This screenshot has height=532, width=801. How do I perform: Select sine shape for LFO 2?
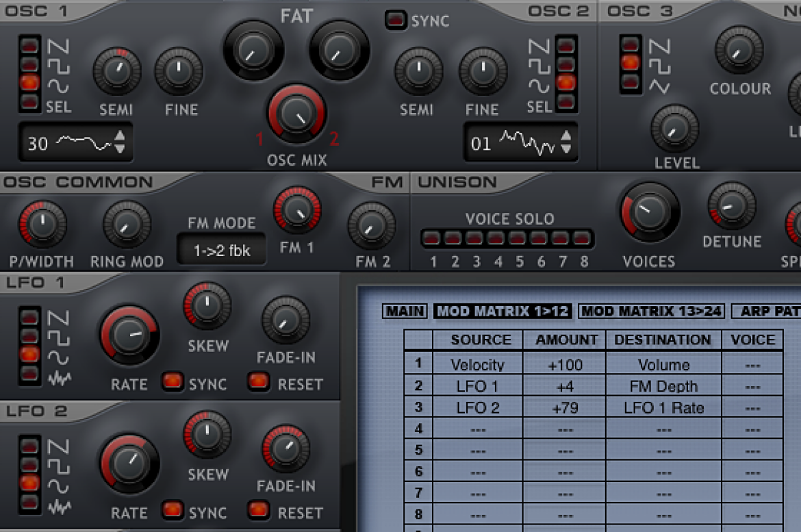pos(29,483)
